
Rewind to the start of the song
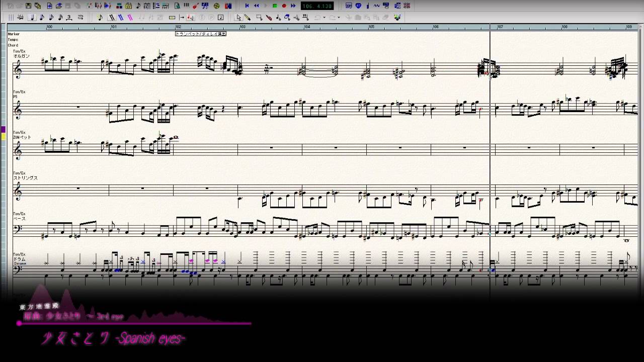click(247, 6)
